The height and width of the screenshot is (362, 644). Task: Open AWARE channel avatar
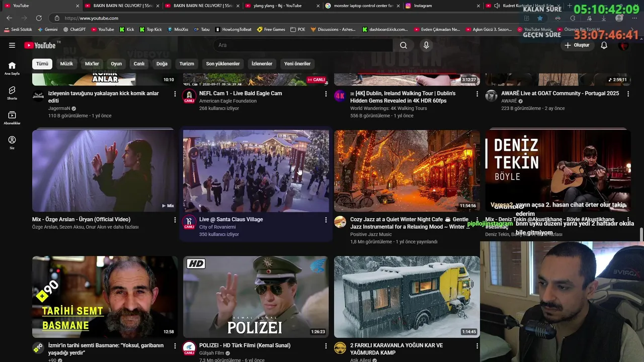492,97
